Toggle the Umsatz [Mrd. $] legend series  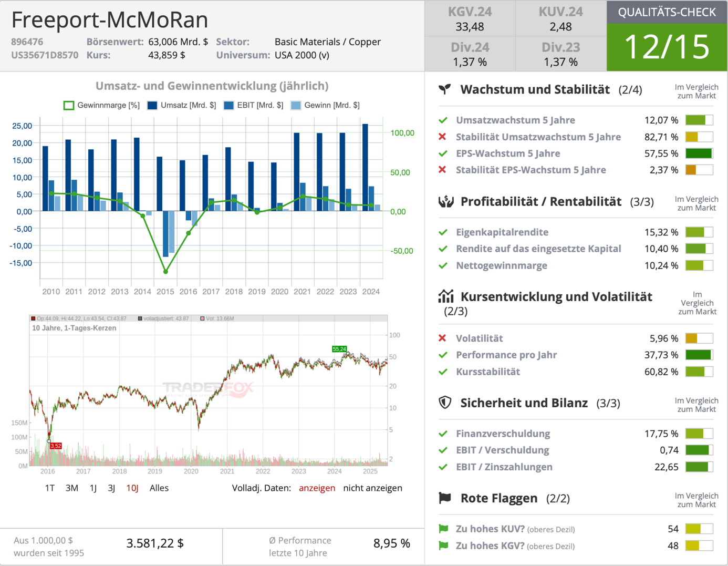click(182, 105)
